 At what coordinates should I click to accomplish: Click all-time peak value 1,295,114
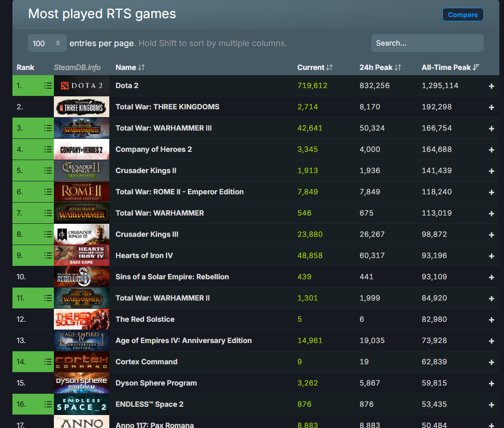440,85
